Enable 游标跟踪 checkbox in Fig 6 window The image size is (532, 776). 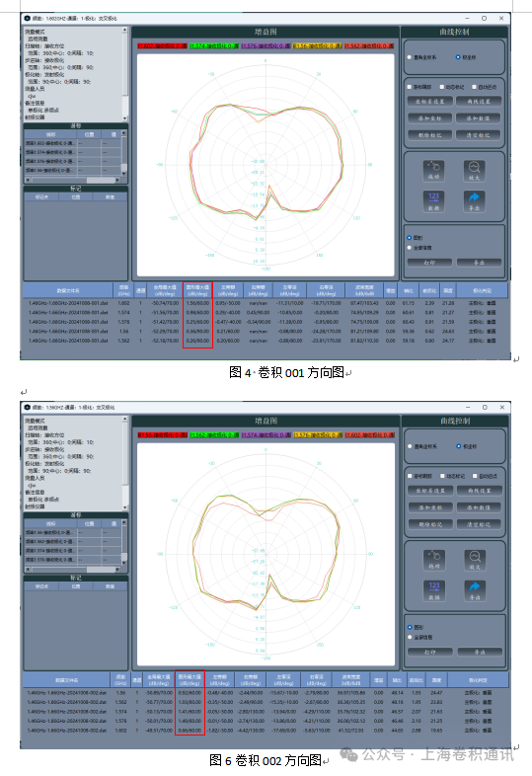[x=410, y=476]
